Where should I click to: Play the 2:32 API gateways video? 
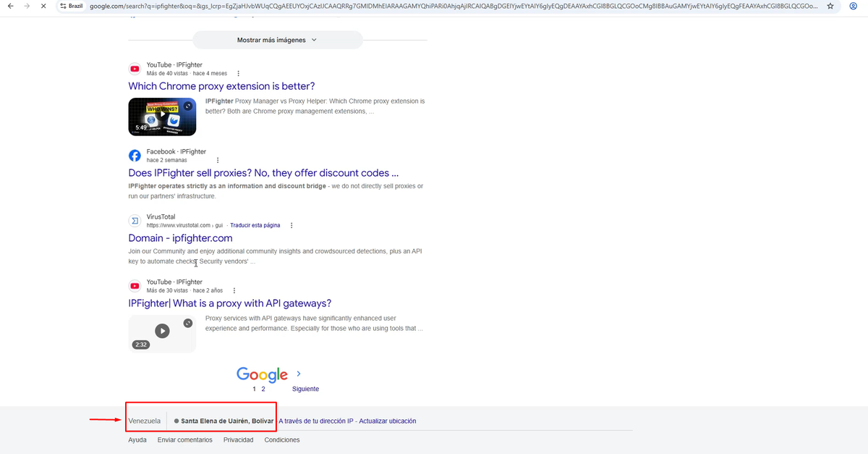[162, 331]
